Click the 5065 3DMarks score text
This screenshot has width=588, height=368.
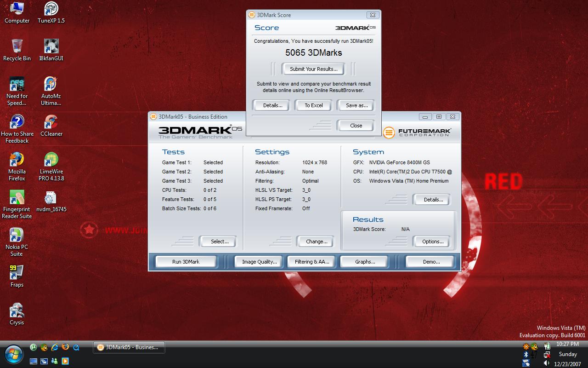pos(314,52)
